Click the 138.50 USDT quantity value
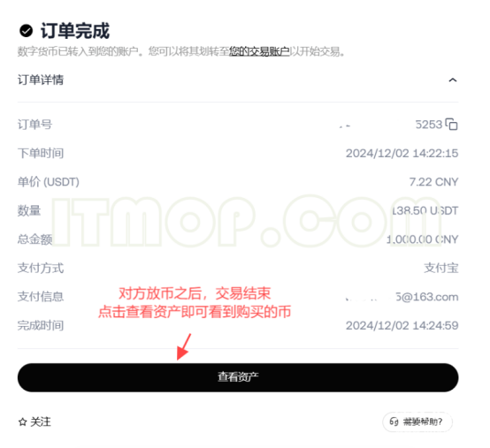This screenshot has height=448, width=490. (425, 210)
